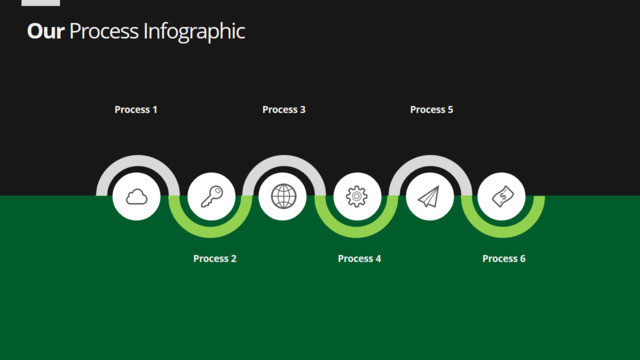Select the Process 4 text label

[359, 258]
